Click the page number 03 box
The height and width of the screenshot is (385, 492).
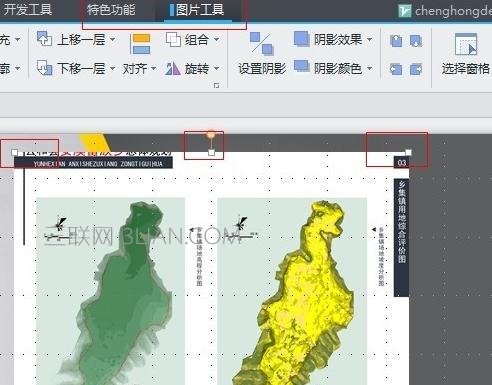click(x=402, y=163)
